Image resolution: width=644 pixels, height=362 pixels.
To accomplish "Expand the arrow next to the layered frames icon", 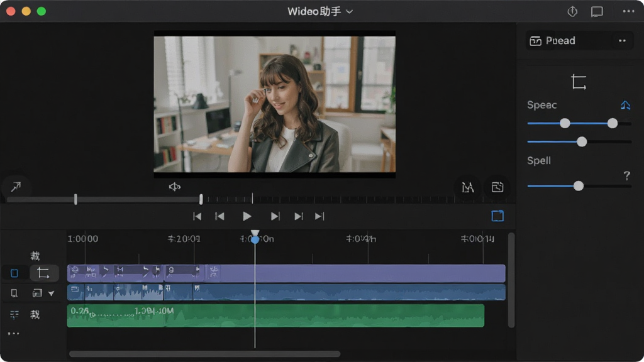I will pos(52,293).
